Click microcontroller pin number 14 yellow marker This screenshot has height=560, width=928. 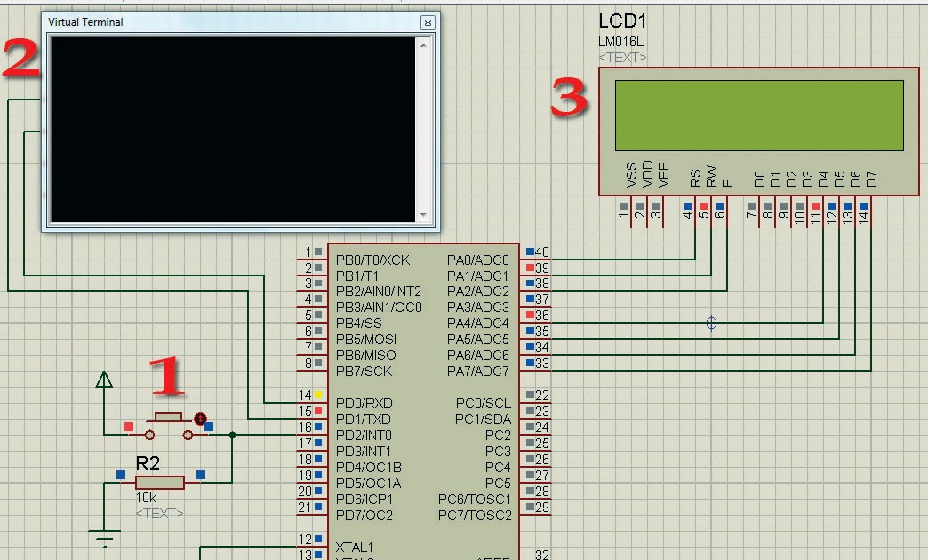point(318,396)
